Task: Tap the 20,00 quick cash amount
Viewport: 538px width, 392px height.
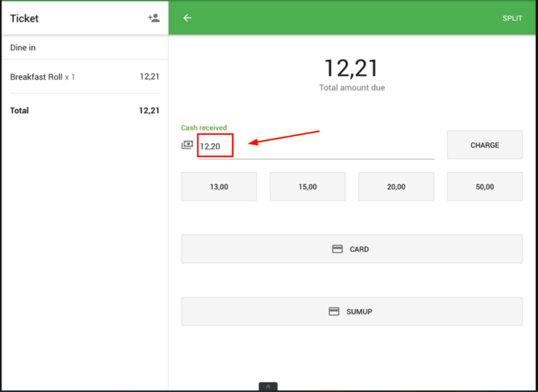Action: [396, 187]
